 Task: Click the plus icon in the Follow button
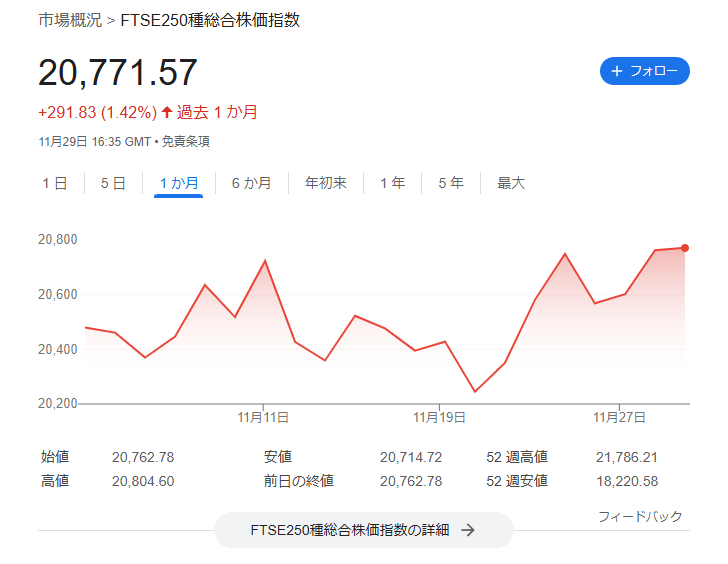click(617, 71)
